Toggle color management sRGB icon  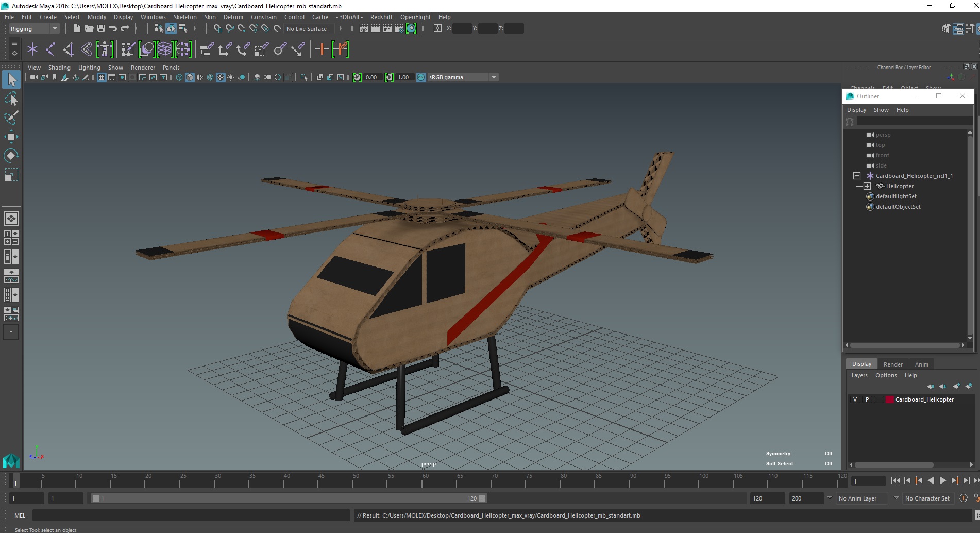pyautogui.click(x=421, y=77)
